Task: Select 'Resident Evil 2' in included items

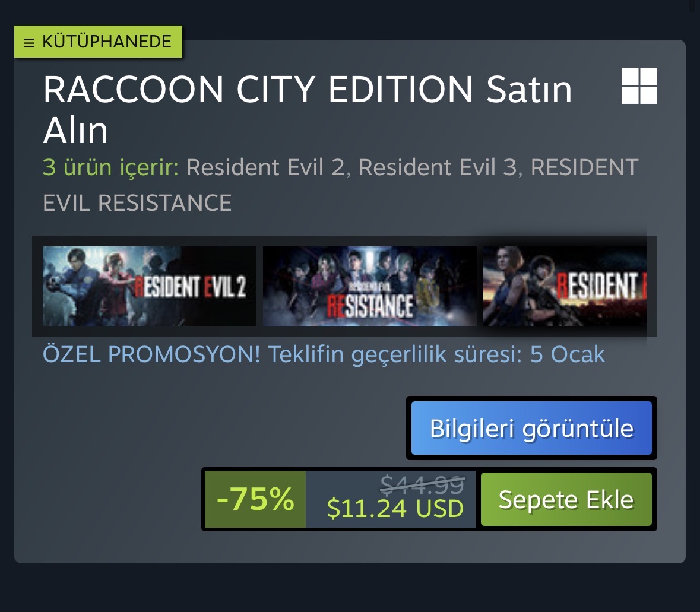Action: click(265, 167)
